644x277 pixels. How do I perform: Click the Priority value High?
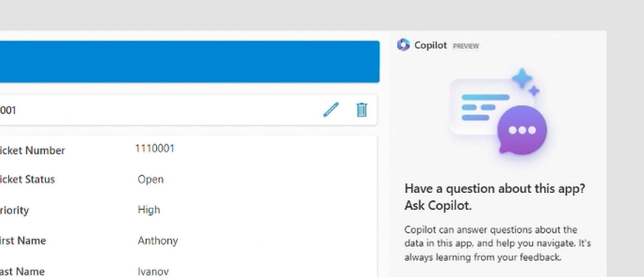149,210
